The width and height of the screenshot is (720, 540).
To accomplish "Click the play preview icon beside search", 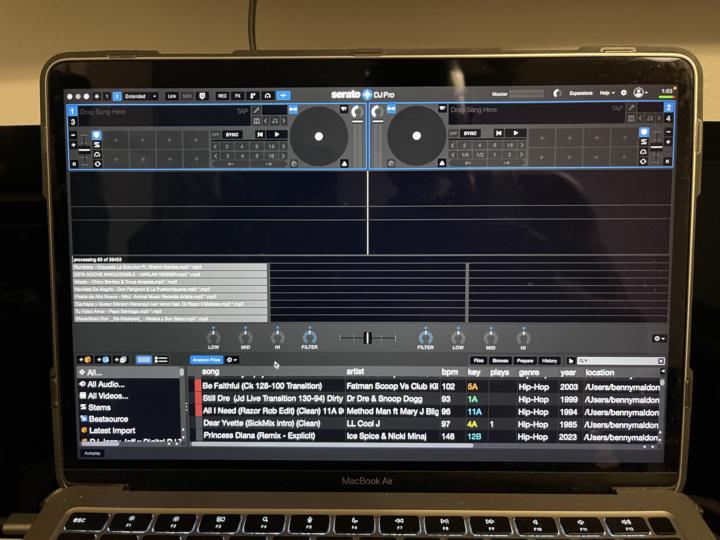I will (571, 361).
